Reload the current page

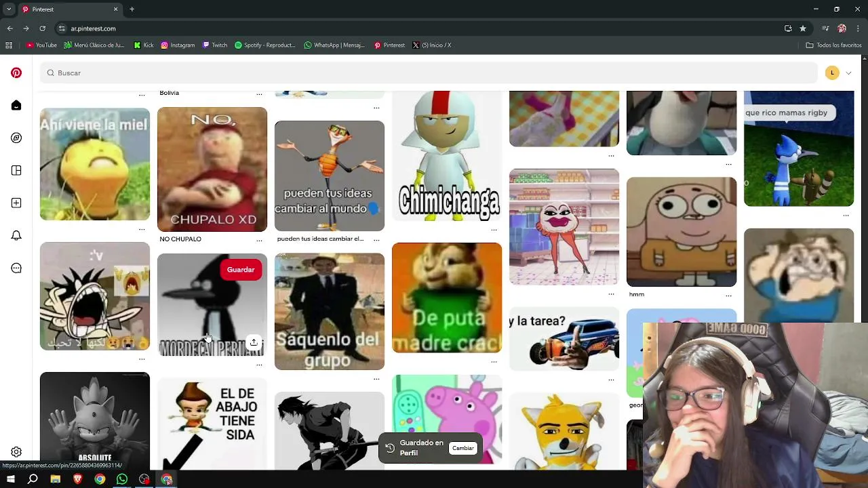pyautogui.click(x=42, y=28)
